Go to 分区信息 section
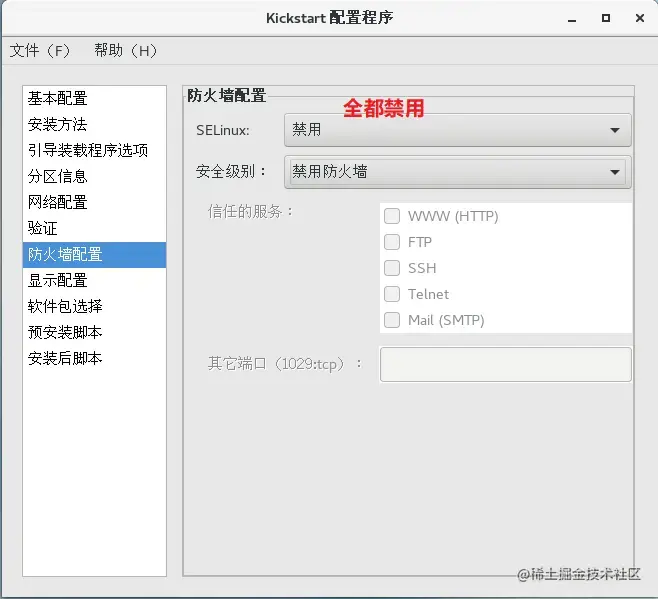The height and width of the screenshot is (599, 658). pos(94,176)
